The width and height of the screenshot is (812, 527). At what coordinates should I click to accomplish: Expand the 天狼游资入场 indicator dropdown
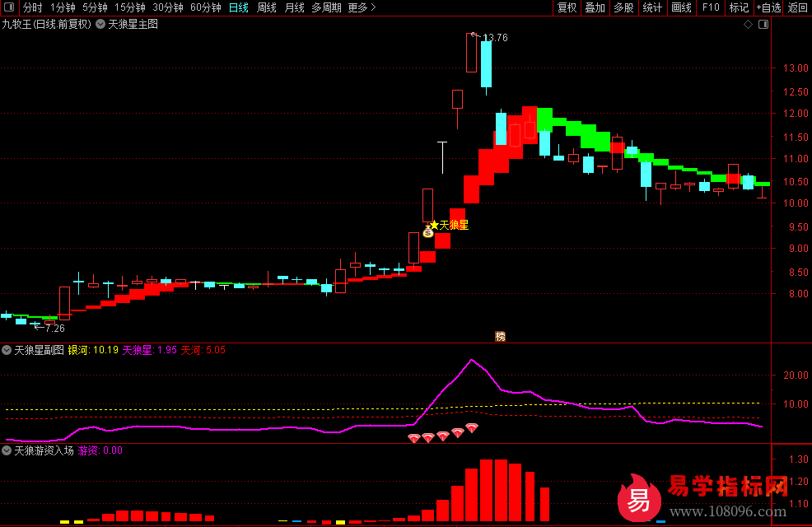7,450
